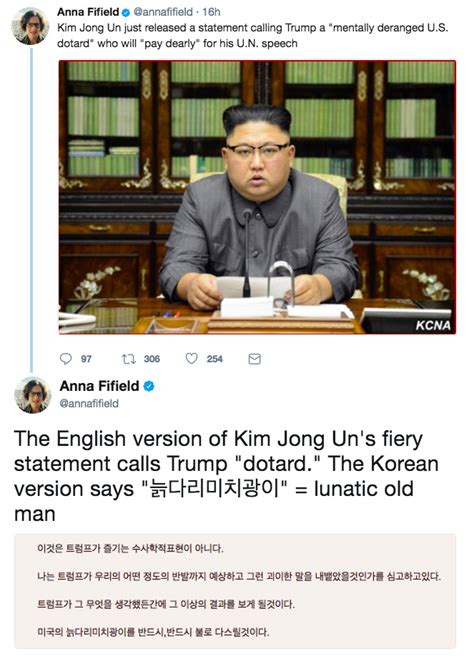This screenshot has height=656, width=474.
Task: Open Anna Fifield's lower profile avatar
Action: pos(33,395)
